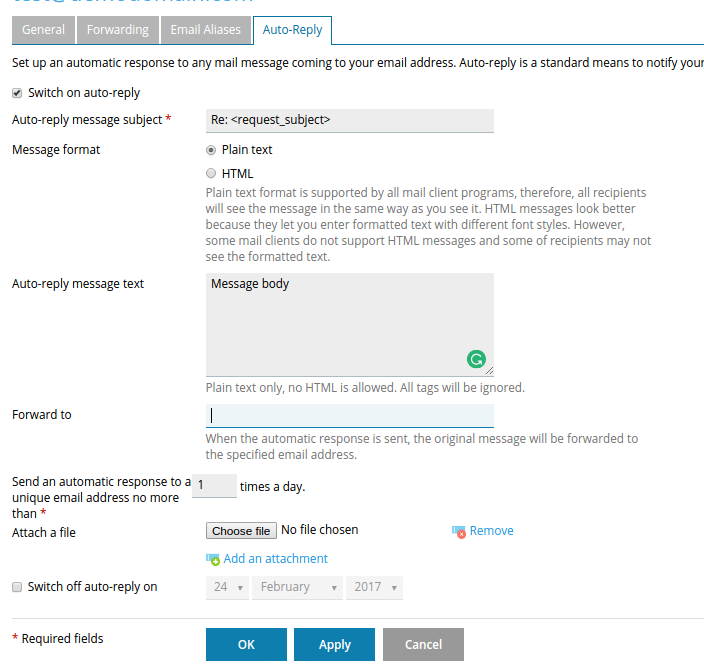
Task: Click the 'Switch off auto-reply on' label
Action: click(x=92, y=587)
